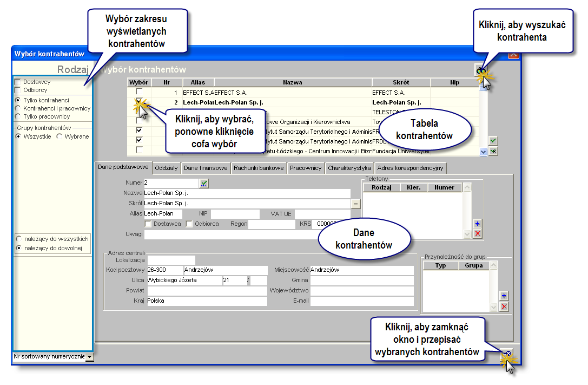This screenshot has height=385, width=588.
Task: Click the Nip column header
Action: (454, 82)
